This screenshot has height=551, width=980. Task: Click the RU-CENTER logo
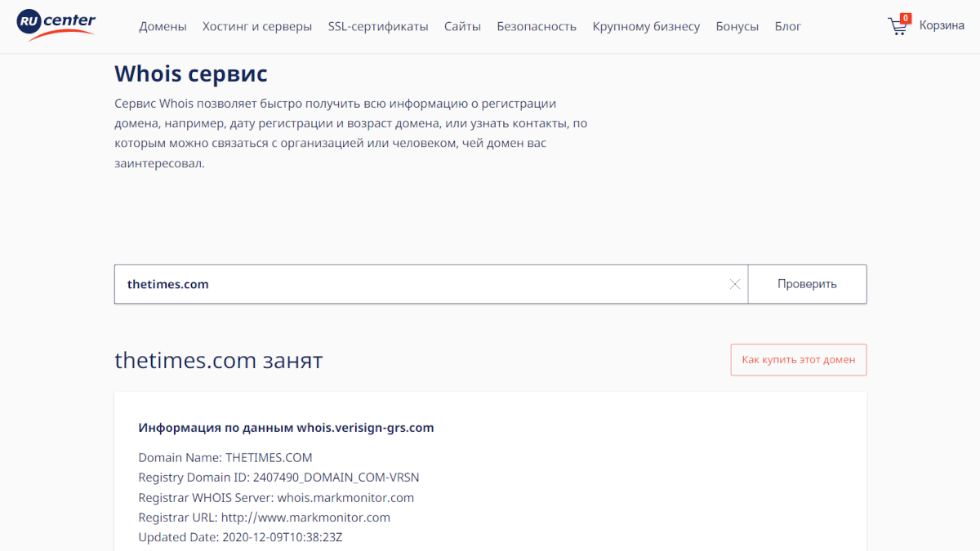(56, 24)
